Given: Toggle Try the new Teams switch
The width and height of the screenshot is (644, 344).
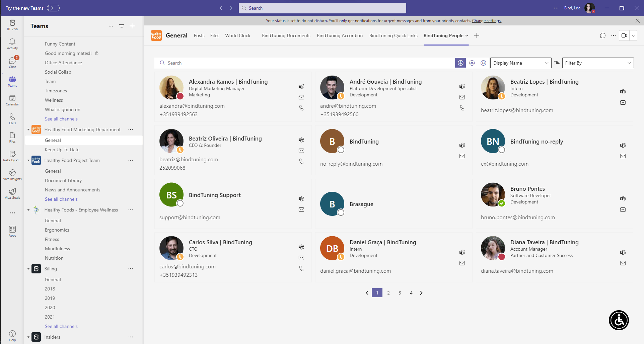Looking at the screenshot, I should coord(53,8).
